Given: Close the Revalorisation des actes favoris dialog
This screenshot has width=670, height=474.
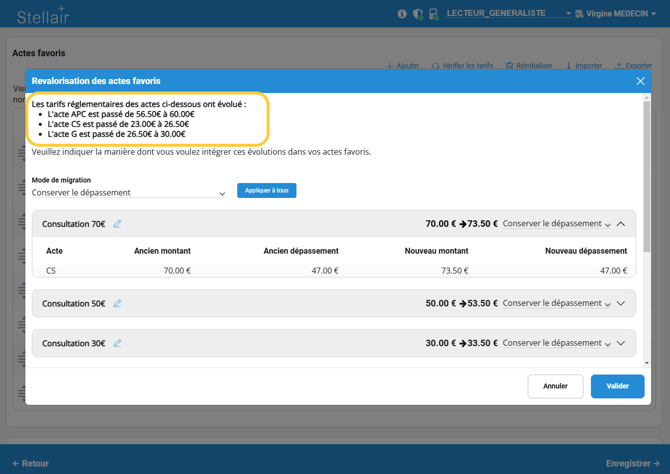Looking at the screenshot, I should [x=641, y=81].
